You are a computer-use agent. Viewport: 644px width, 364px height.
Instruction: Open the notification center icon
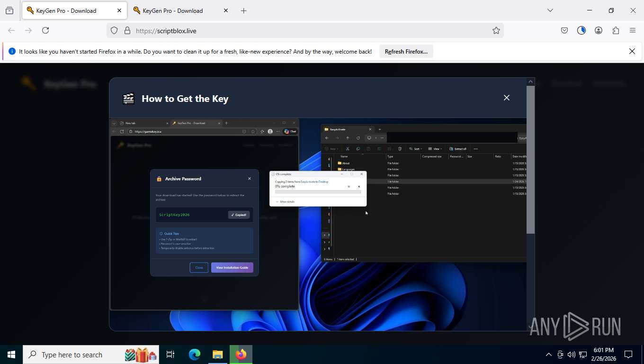click(x=628, y=355)
